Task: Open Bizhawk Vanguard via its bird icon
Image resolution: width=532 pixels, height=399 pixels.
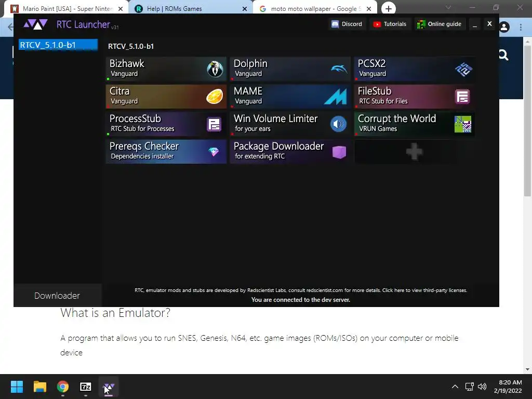Action: pos(215,69)
